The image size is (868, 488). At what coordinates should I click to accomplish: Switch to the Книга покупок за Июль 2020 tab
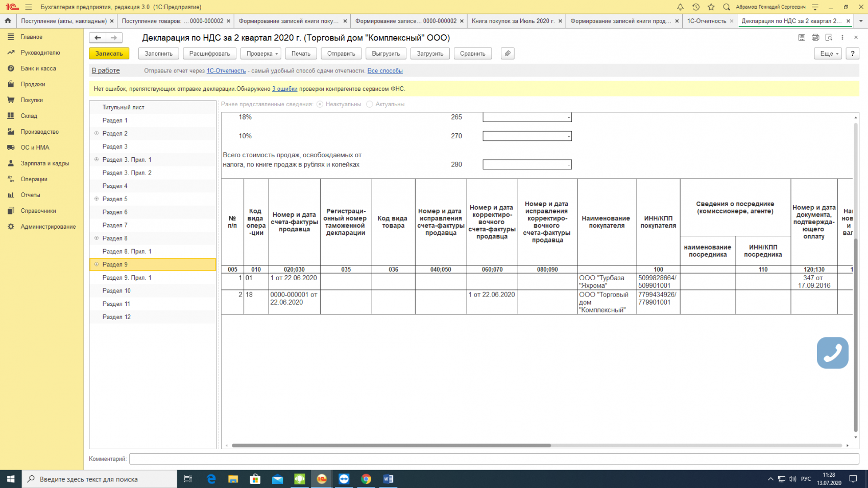[x=517, y=21]
